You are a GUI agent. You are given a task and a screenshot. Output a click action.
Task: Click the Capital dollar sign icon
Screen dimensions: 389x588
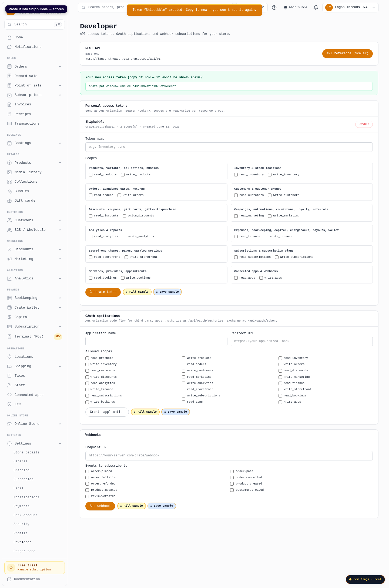click(9, 317)
